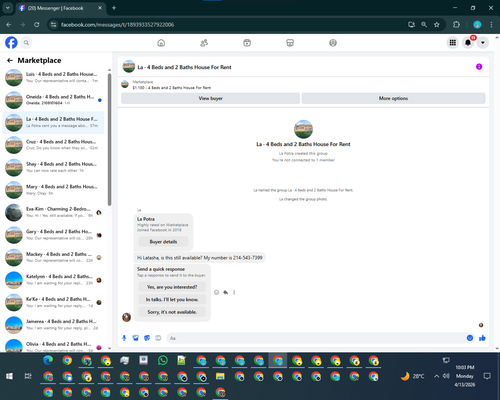Open the Groups icon in top navigation
This screenshot has height=400, width=500.
pos(333,43)
